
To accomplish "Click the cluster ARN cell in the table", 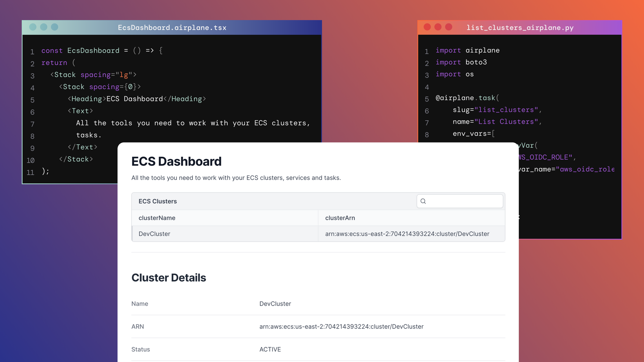I will tap(407, 234).
